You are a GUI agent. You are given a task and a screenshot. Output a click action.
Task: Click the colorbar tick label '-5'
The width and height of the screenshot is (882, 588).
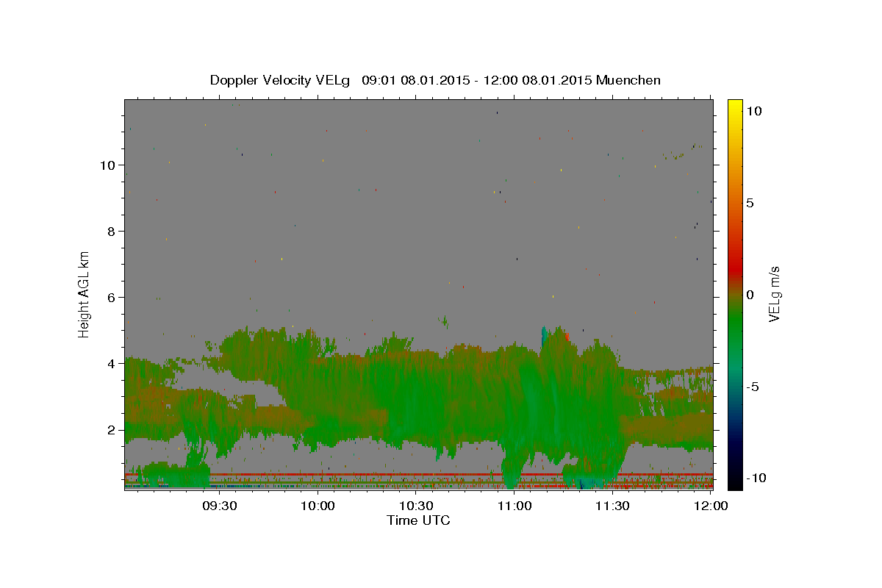pyautogui.click(x=753, y=387)
